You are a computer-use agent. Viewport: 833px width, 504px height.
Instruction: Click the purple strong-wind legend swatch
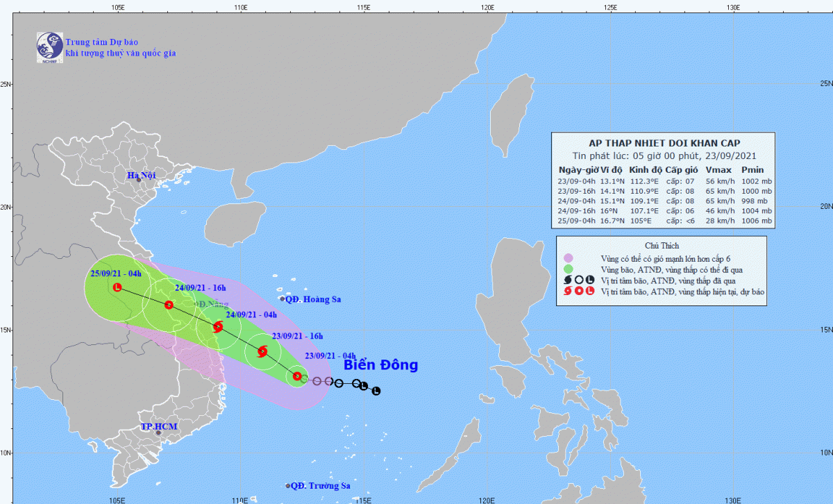569,258
